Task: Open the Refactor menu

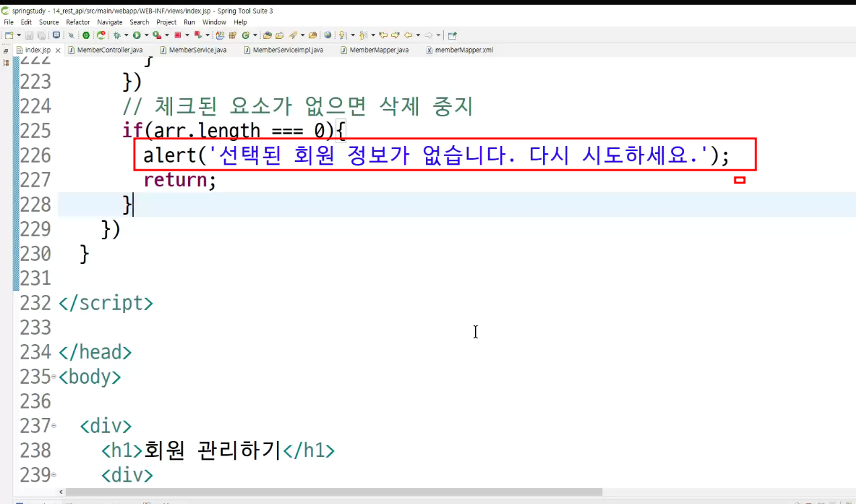Action: 78,22
